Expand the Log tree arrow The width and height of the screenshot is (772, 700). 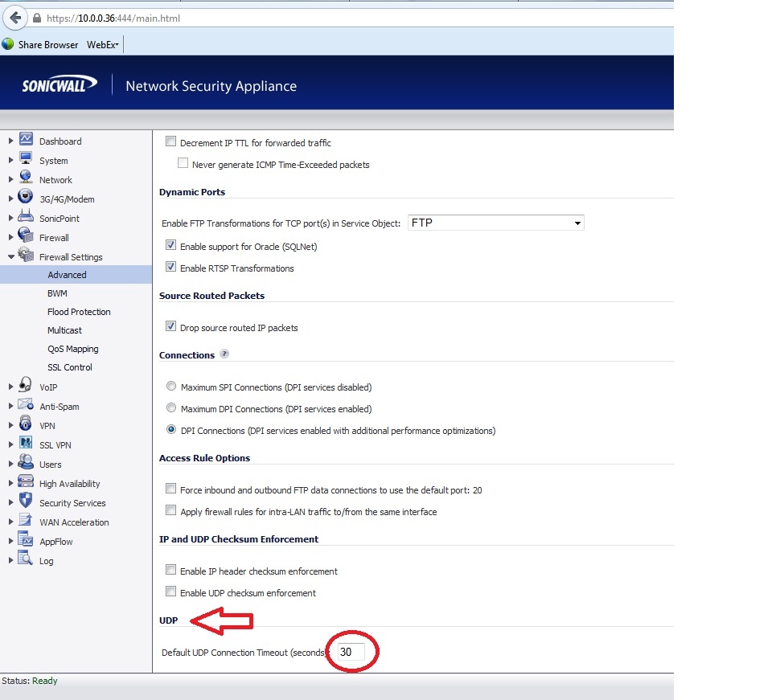pos(10,560)
